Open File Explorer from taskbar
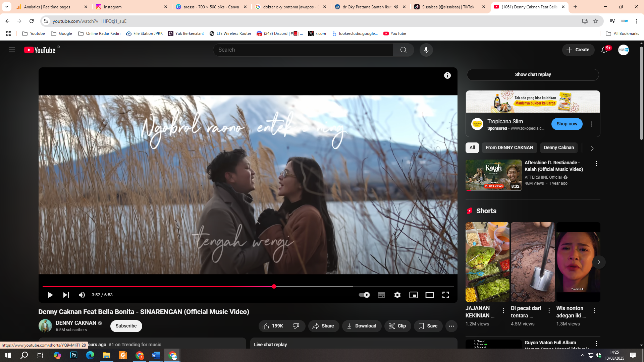Screen dimensions: 644x362 [x=107, y=355]
